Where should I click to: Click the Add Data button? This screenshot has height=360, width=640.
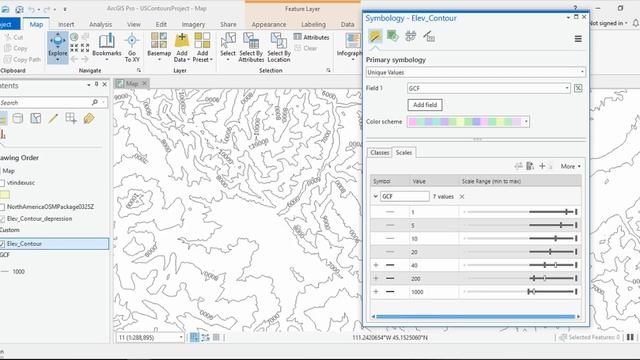182,47
